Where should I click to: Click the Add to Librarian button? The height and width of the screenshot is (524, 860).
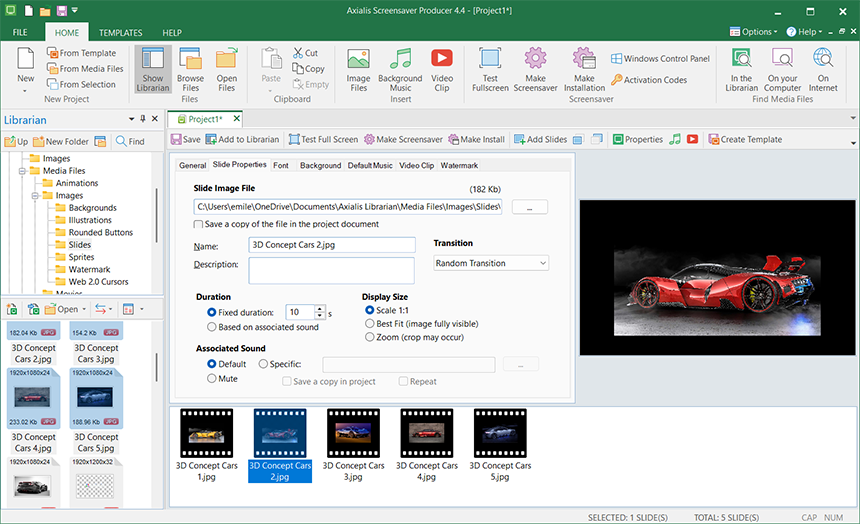coord(243,140)
